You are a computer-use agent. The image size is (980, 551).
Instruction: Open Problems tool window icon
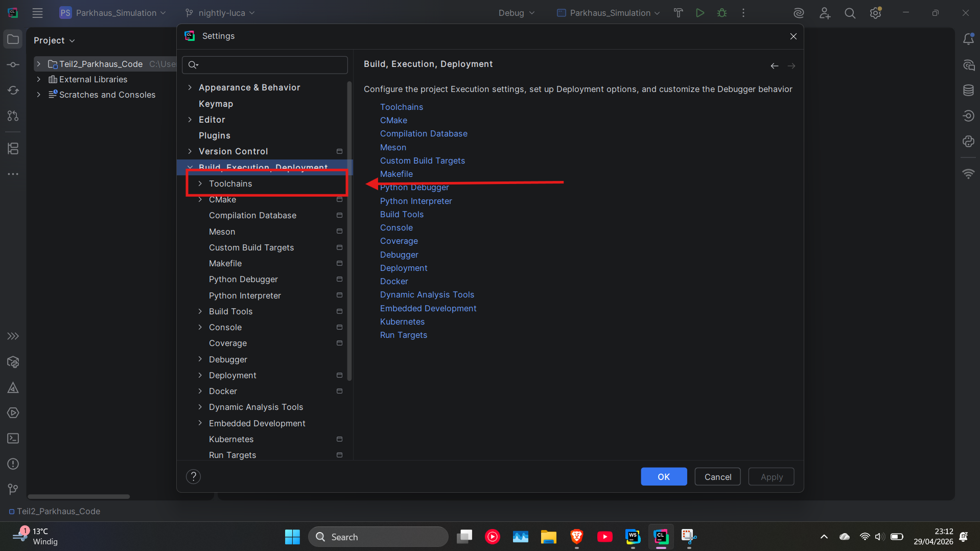click(x=13, y=464)
